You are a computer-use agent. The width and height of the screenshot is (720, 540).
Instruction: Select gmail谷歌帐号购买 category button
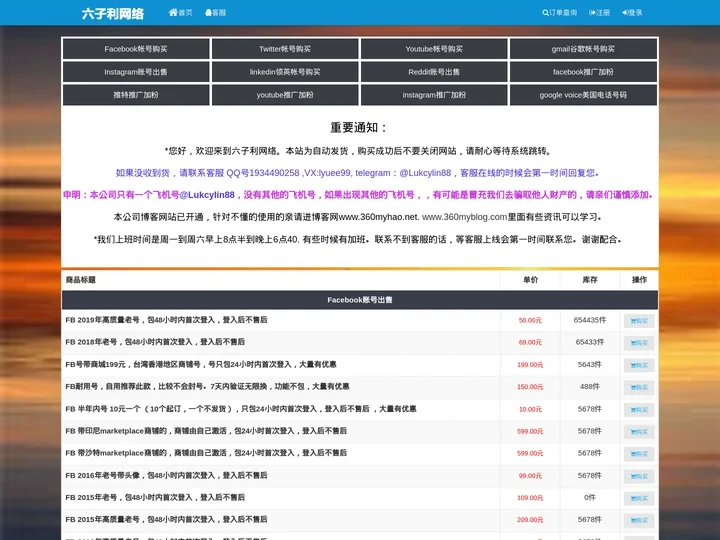pos(583,49)
